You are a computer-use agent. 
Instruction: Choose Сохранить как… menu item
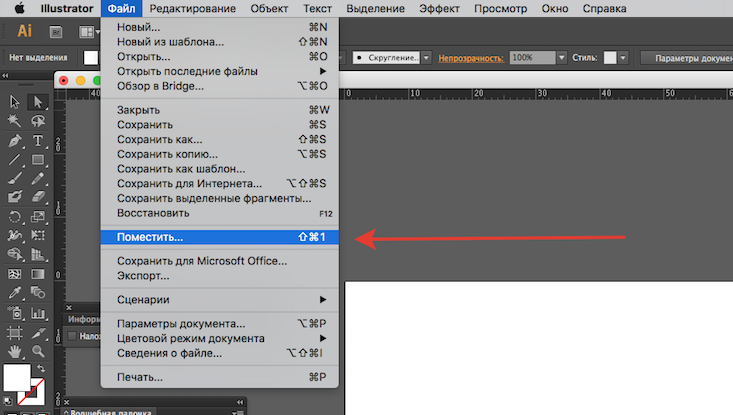(220, 139)
